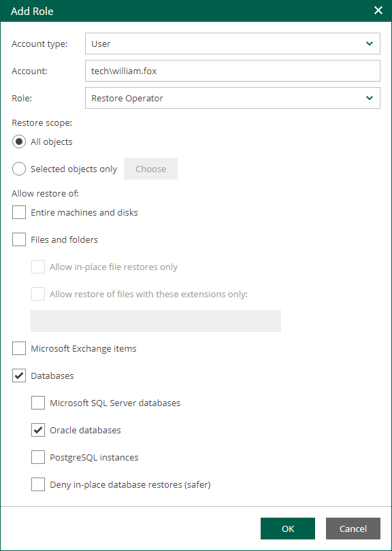Choose Selected objects only option
Image resolution: width=392 pixels, height=551 pixels.
click(20, 169)
